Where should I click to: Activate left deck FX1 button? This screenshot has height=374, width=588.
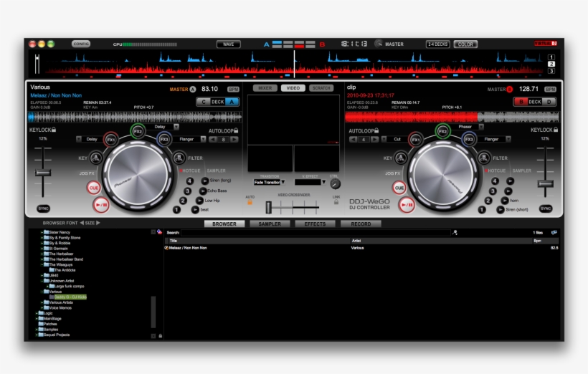pos(110,140)
